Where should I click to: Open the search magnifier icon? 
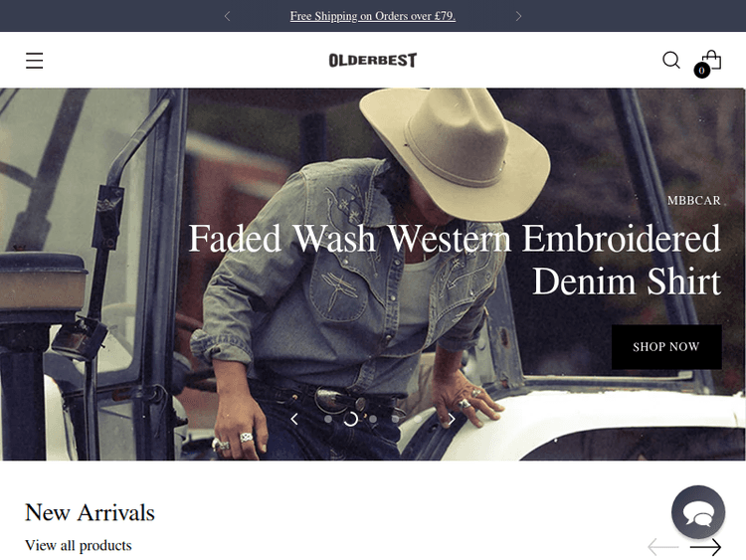pyautogui.click(x=670, y=60)
